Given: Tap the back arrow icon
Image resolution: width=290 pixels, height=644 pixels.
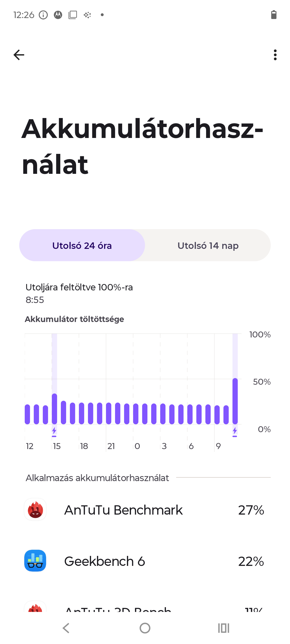Looking at the screenshot, I should [x=19, y=55].
